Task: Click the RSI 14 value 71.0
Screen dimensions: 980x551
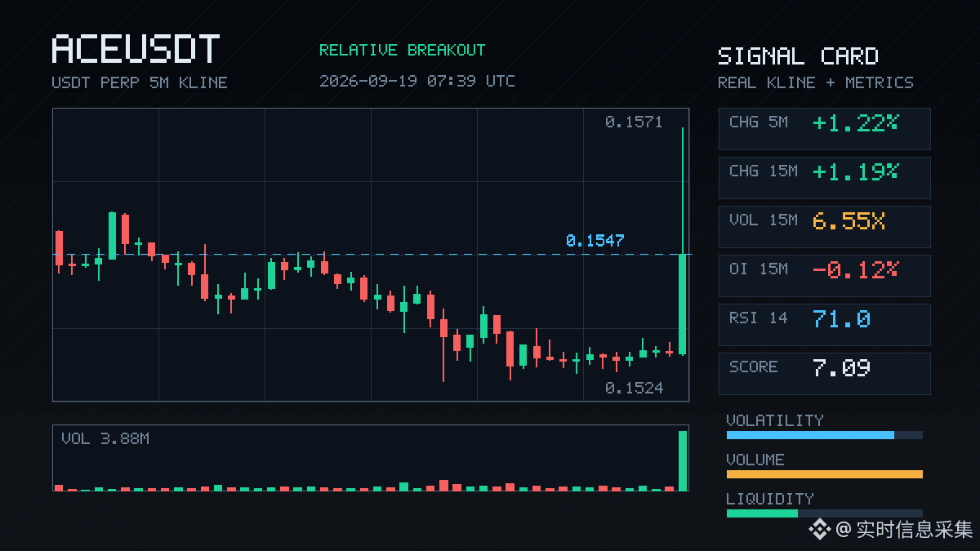Action: pyautogui.click(x=841, y=319)
